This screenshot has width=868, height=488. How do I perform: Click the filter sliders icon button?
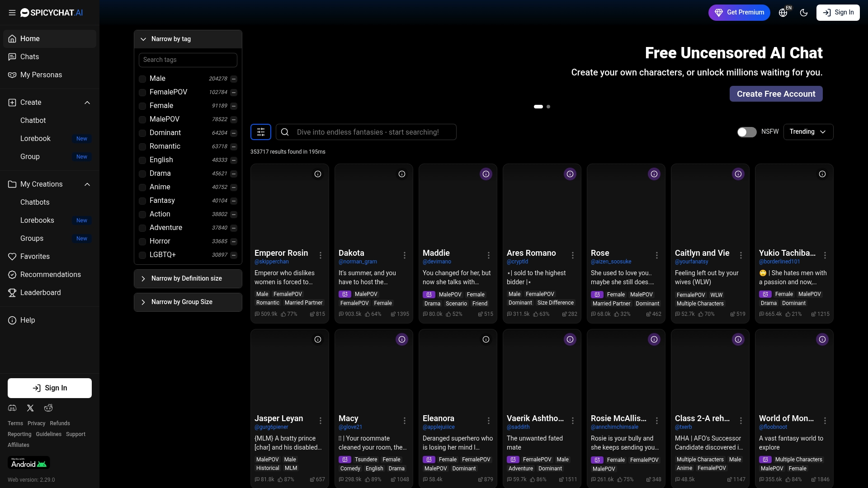[261, 132]
